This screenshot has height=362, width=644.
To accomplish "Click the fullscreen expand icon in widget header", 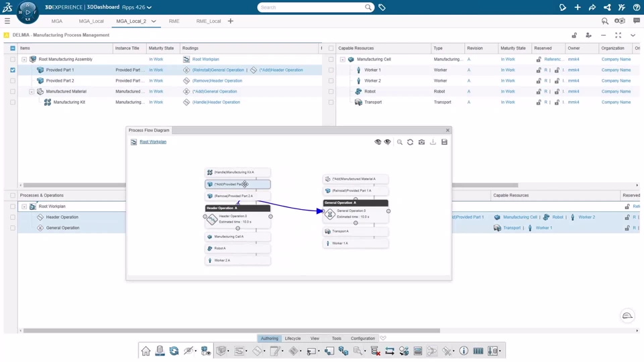I will click(618, 36).
